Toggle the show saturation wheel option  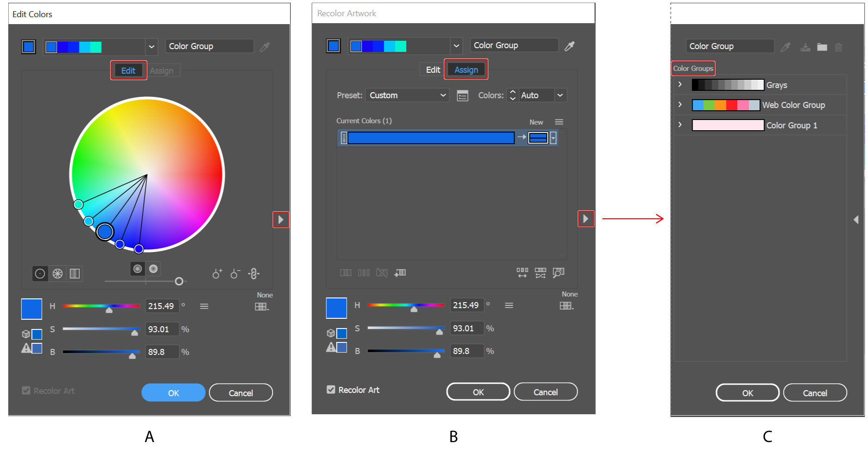tap(137, 269)
